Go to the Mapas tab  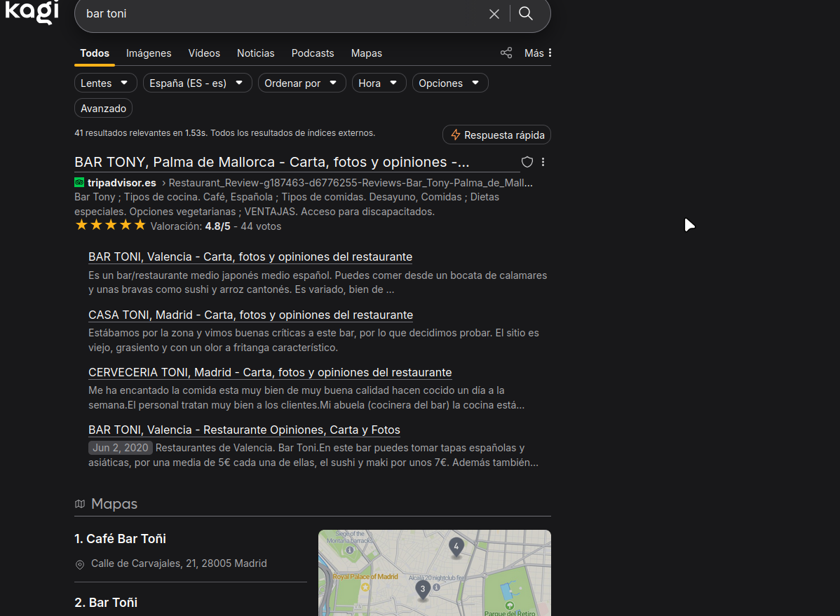(x=367, y=53)
